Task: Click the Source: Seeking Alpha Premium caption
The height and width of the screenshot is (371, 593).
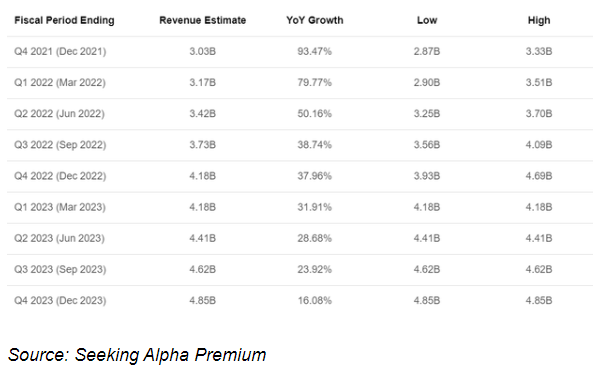Action: click(137, 355)
